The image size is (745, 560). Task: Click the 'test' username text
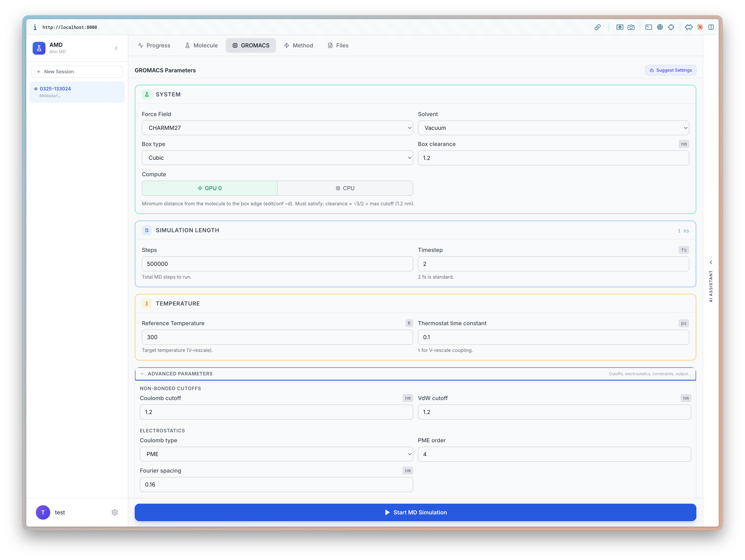pos(60,512)
